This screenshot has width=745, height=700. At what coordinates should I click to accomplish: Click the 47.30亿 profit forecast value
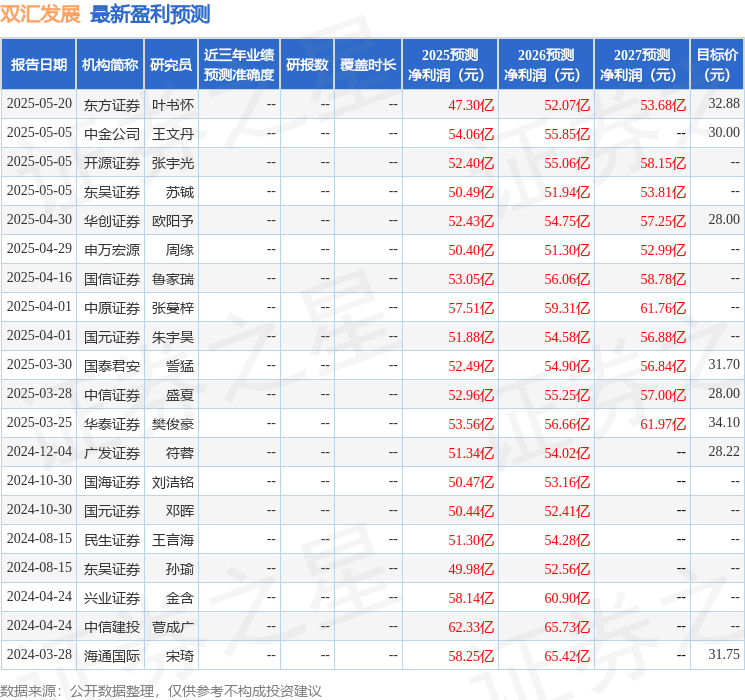coord(471,105)
